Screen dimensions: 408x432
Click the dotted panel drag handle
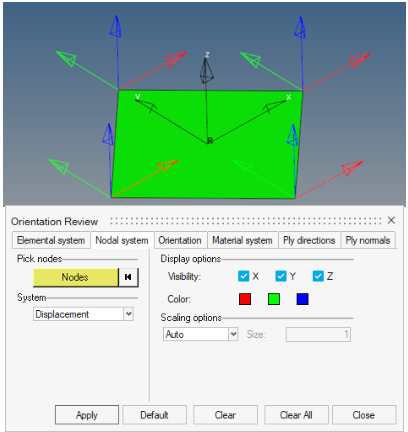tap(245, 221)
